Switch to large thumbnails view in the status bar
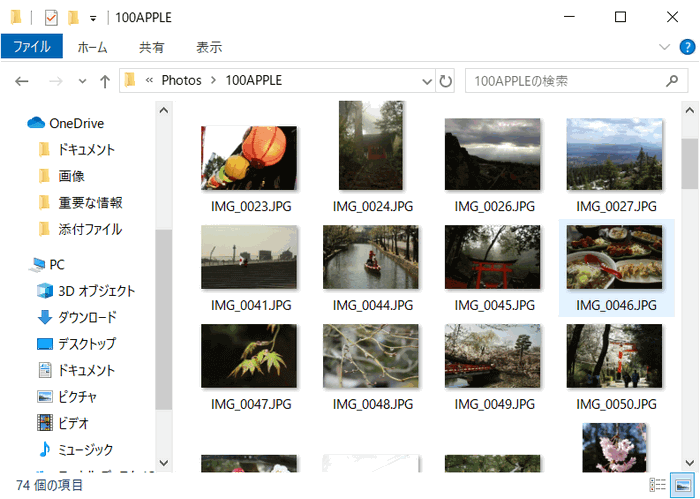The width and height of the screenshot is (700, 499). (683, 485)
